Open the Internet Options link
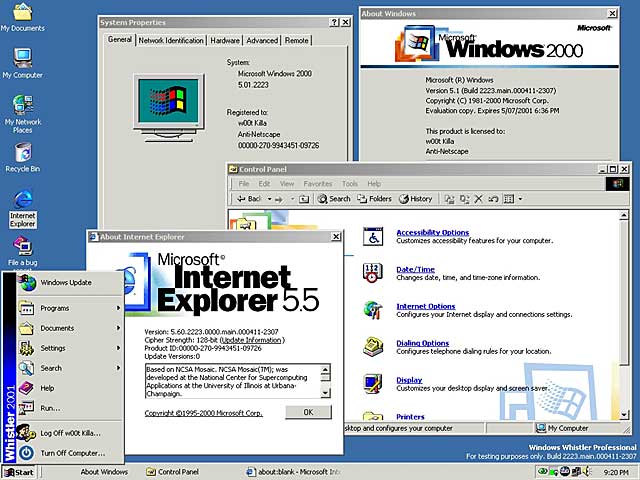640x480 pixels. click(x=426, y=306)
